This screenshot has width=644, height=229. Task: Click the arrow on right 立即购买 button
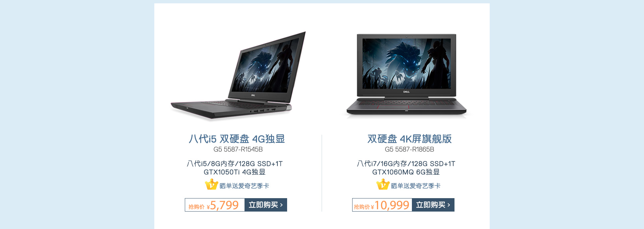449,205
